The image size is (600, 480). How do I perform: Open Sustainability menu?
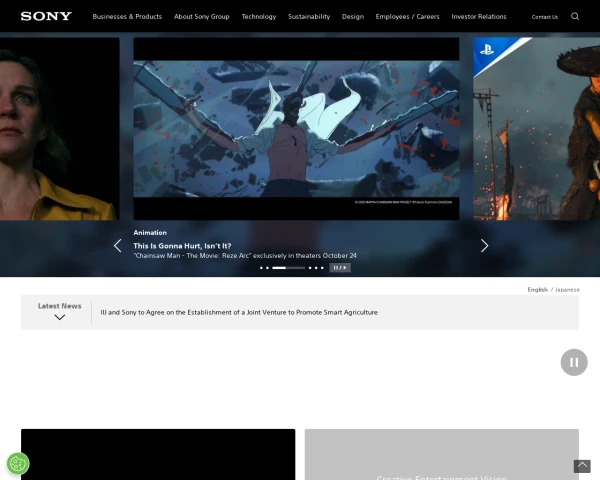[x=309, y=16]
